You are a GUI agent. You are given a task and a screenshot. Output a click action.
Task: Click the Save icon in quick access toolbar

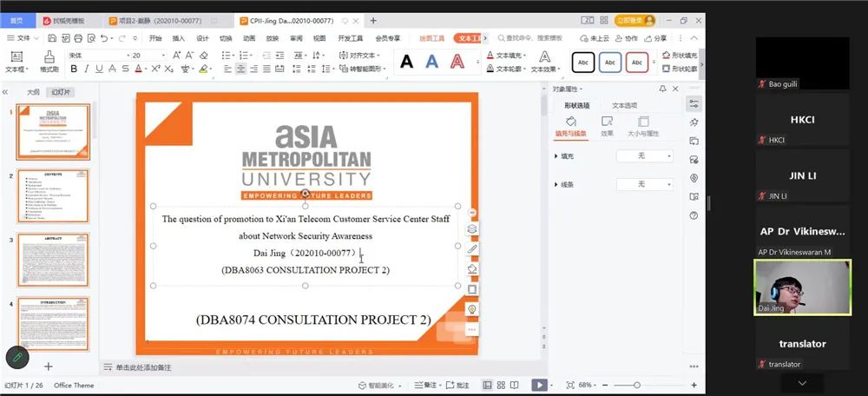(x=52, y=38)
